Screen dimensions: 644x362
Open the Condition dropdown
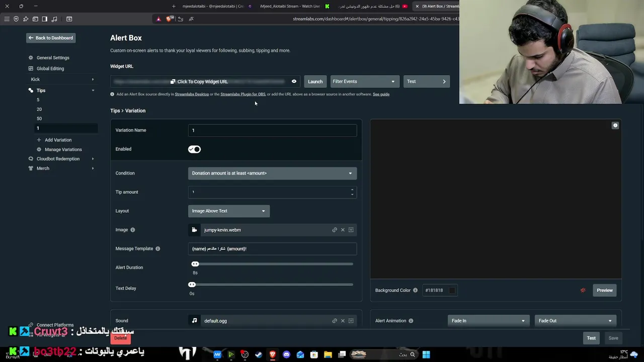(x=272, y=173)
